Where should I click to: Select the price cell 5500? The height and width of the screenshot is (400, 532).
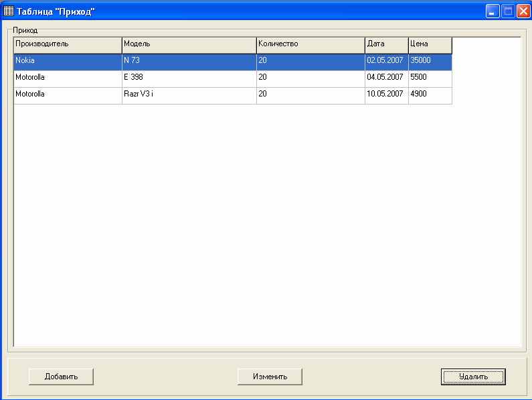(430, 79)
